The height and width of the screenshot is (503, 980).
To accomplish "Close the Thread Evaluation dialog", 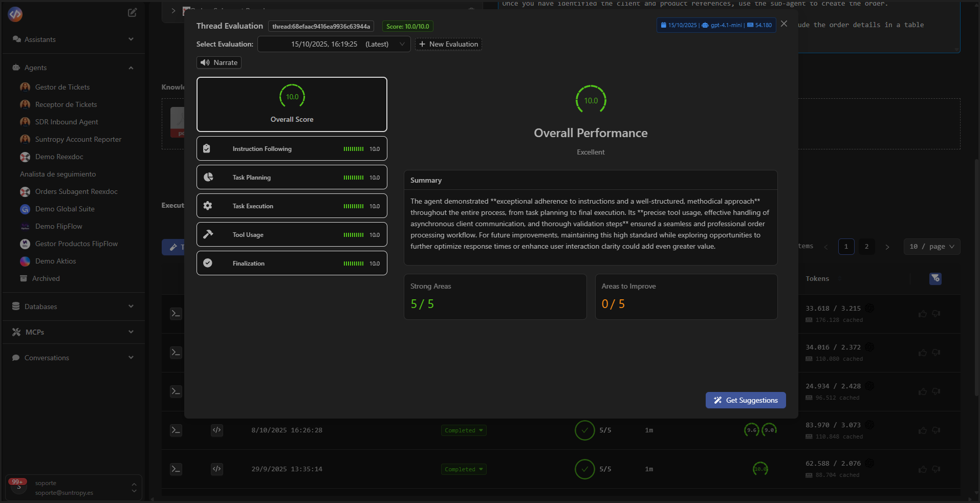I will (x=784, y=24).
